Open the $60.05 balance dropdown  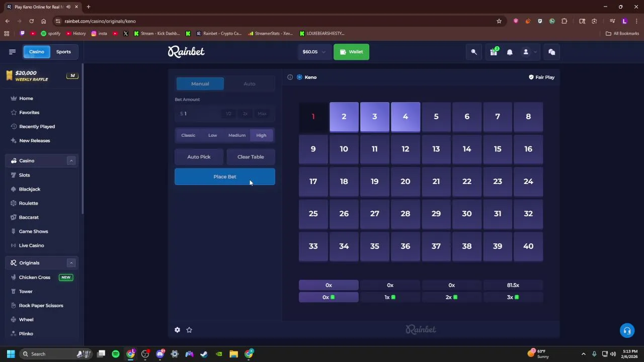(314, 52)
